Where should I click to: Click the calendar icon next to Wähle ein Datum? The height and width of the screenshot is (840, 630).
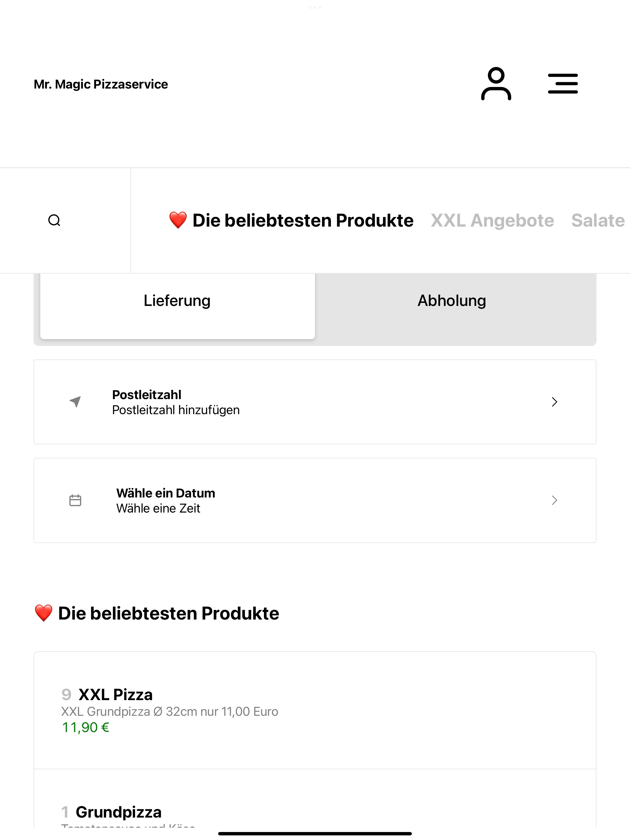point(75,500)
